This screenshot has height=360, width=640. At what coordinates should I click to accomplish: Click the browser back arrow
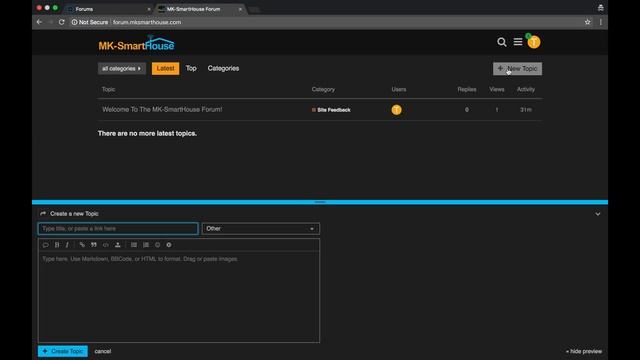(x=39, y=22)
